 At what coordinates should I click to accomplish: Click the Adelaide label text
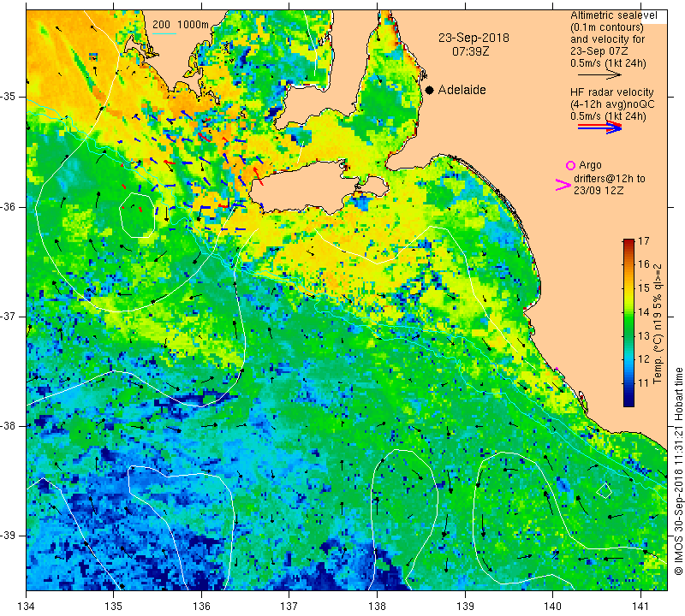point(462,90)
